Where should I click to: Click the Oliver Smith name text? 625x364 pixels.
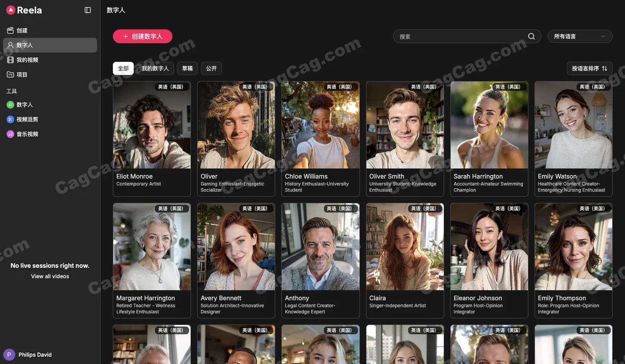tap(387, 177)
